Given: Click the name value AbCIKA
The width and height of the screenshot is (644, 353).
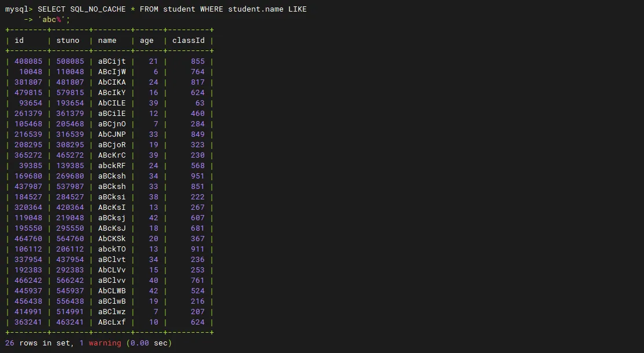Looking at the screenshot, I should tap(111, 82).
